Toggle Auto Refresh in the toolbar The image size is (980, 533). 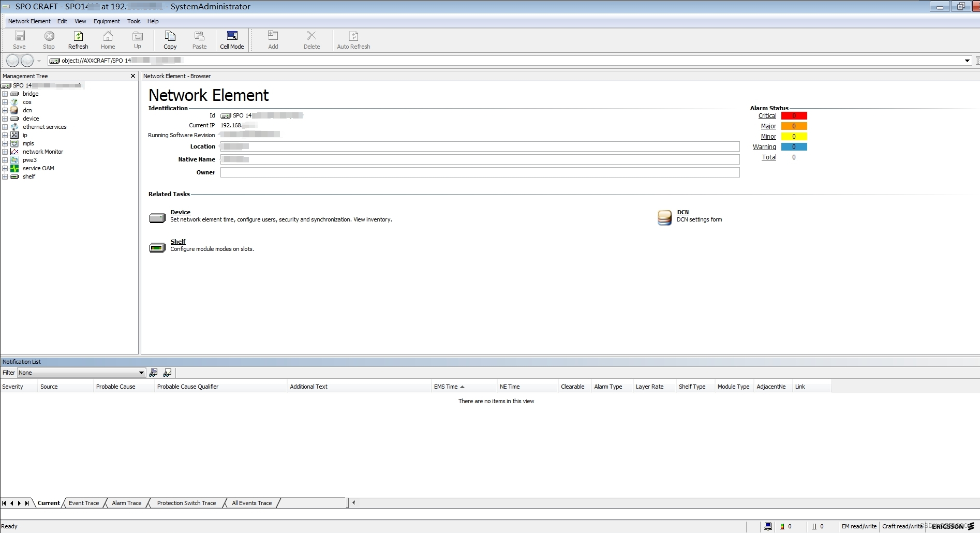[x=353, y=40]
